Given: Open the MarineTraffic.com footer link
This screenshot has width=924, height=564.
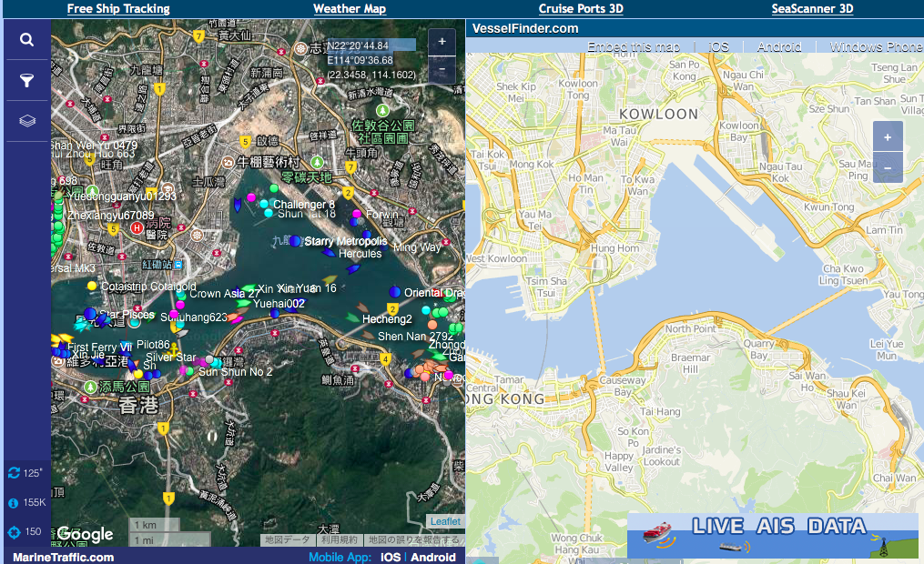Looking at the screenshot, I should click(x=63, y=557).
